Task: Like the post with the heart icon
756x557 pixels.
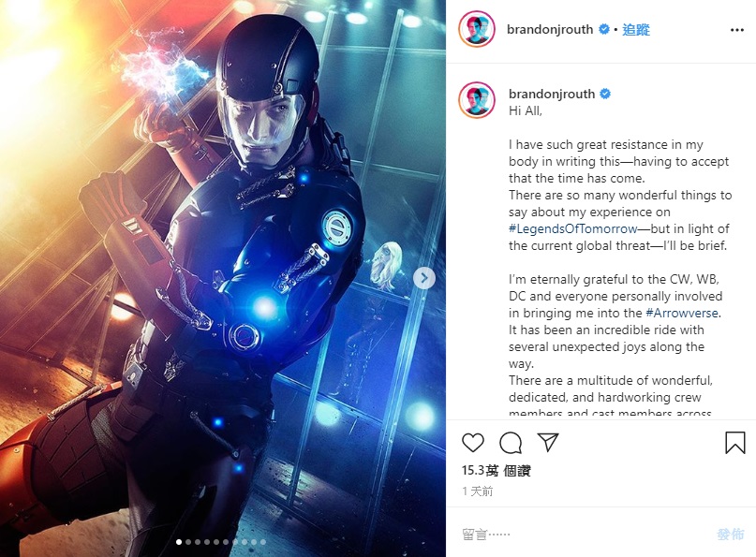Action: [472, 442]
